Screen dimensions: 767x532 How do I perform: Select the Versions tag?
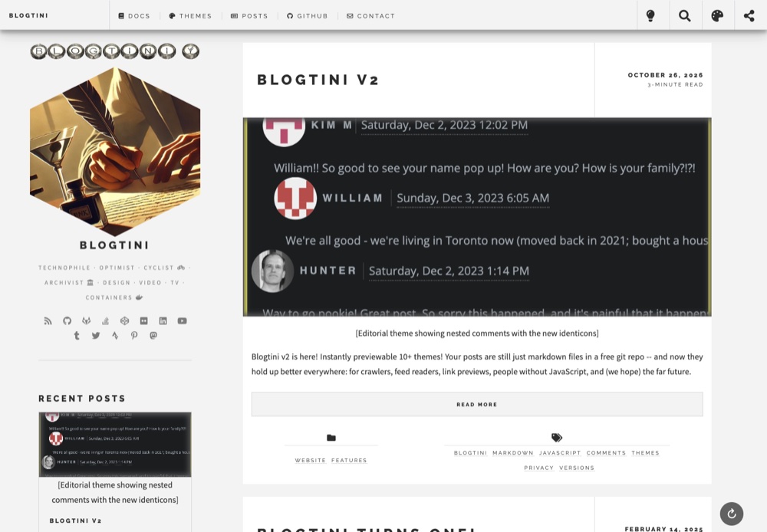577,468
